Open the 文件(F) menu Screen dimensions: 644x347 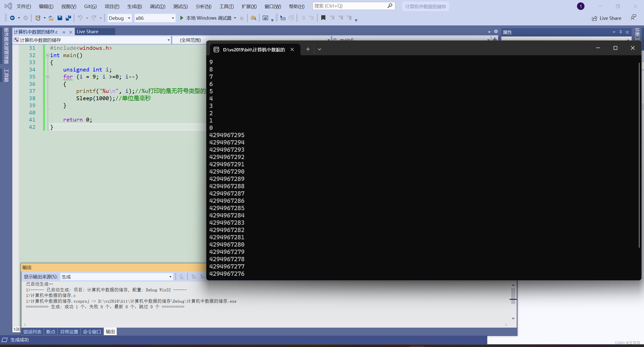point(24,6)
